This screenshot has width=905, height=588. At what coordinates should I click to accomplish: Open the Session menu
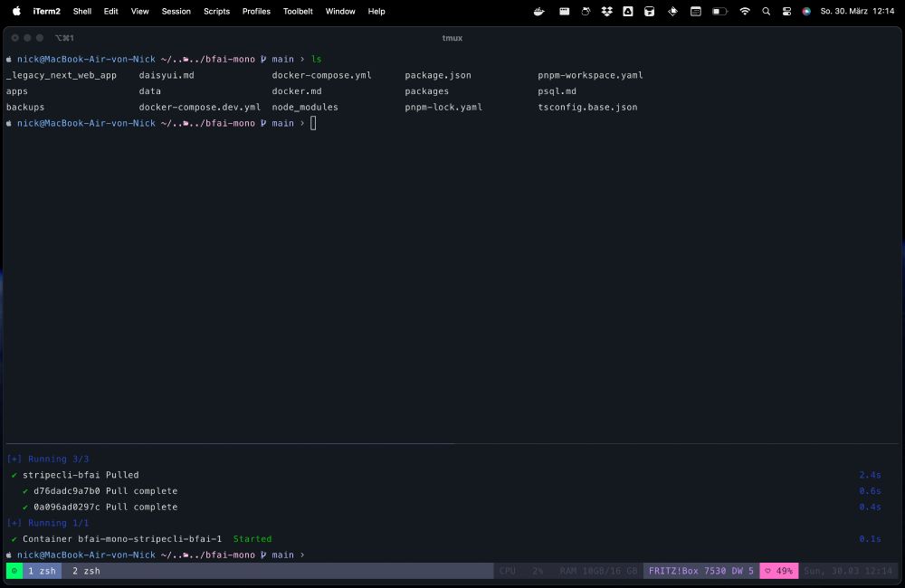click(176, 11)
